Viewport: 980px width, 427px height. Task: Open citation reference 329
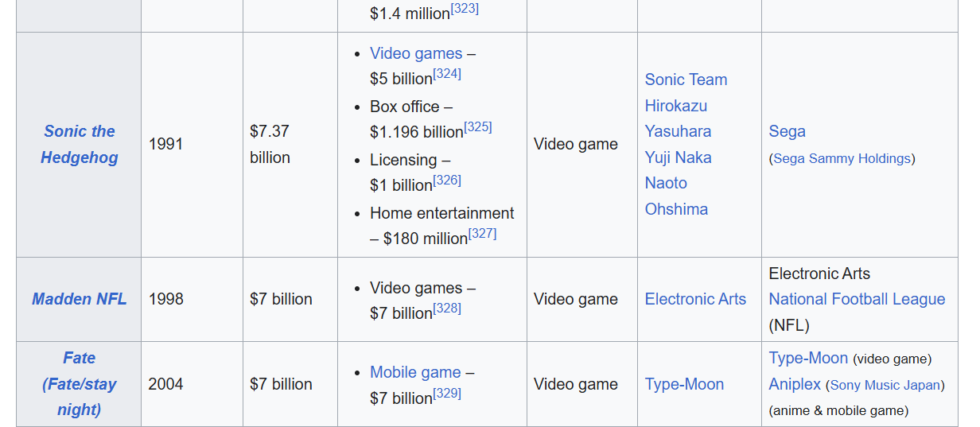448,394
